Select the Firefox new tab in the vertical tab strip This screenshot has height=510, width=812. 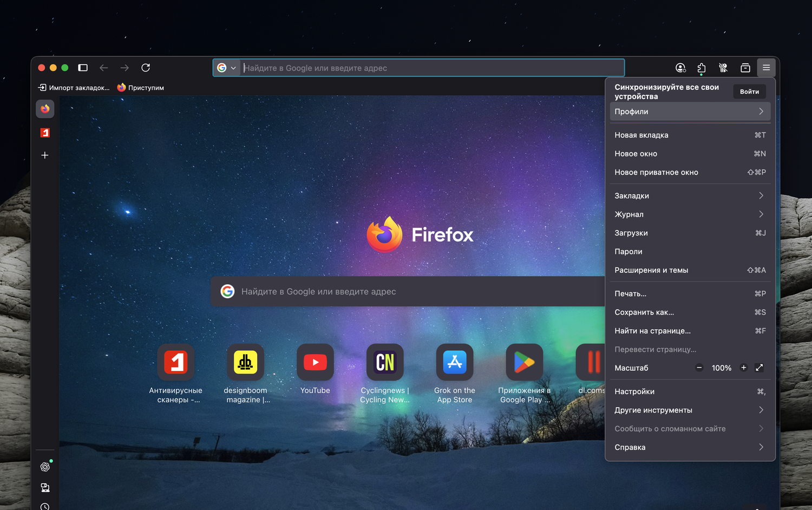pyautogui.click(x=45, y=109)
